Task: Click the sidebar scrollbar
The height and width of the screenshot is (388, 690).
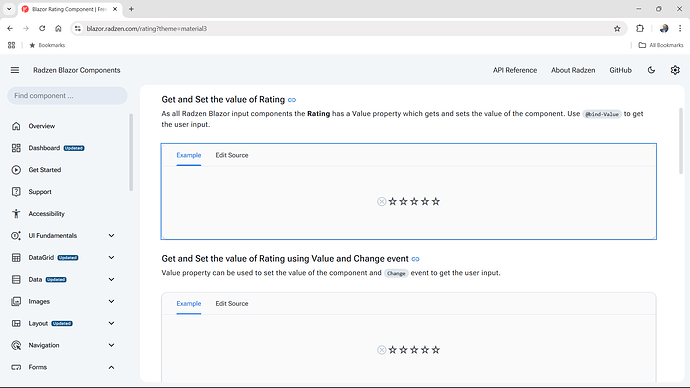Action: 131,152
